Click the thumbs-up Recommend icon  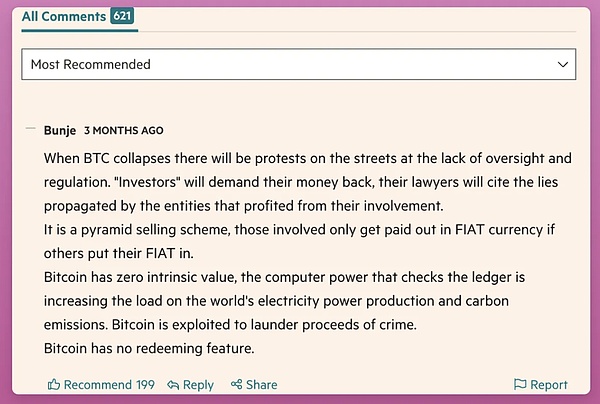click(x=54, y=384)
